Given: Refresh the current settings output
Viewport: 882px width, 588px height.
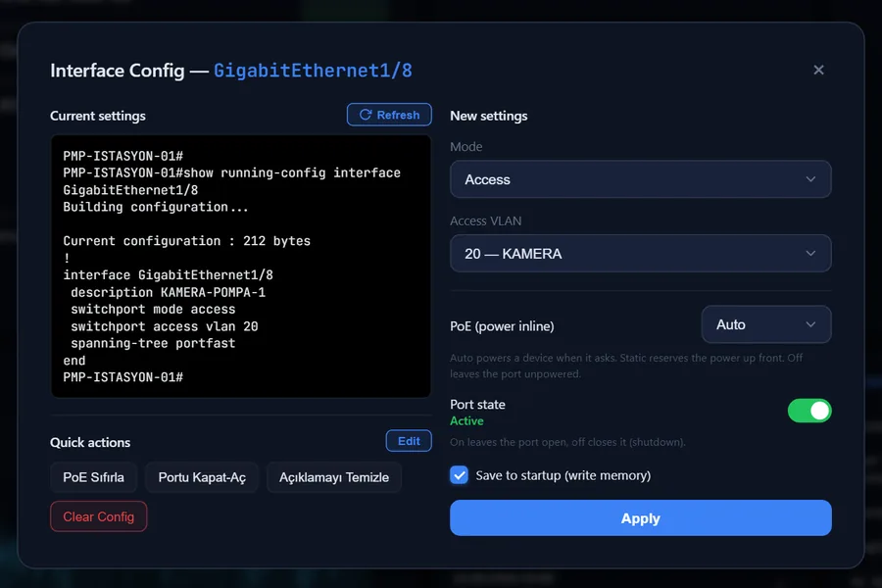Looking at the screenshot, I should pyautogui.click(x=389, y=115).
